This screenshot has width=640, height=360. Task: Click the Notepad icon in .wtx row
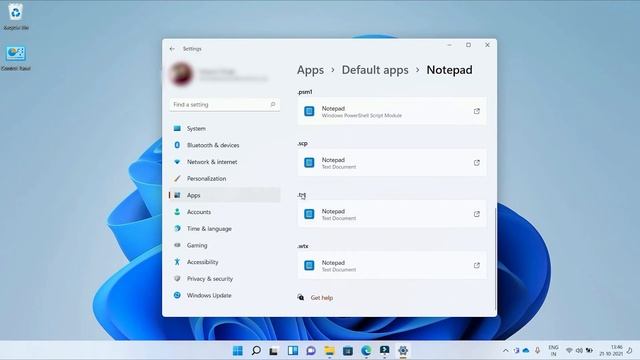pos(309,266)
